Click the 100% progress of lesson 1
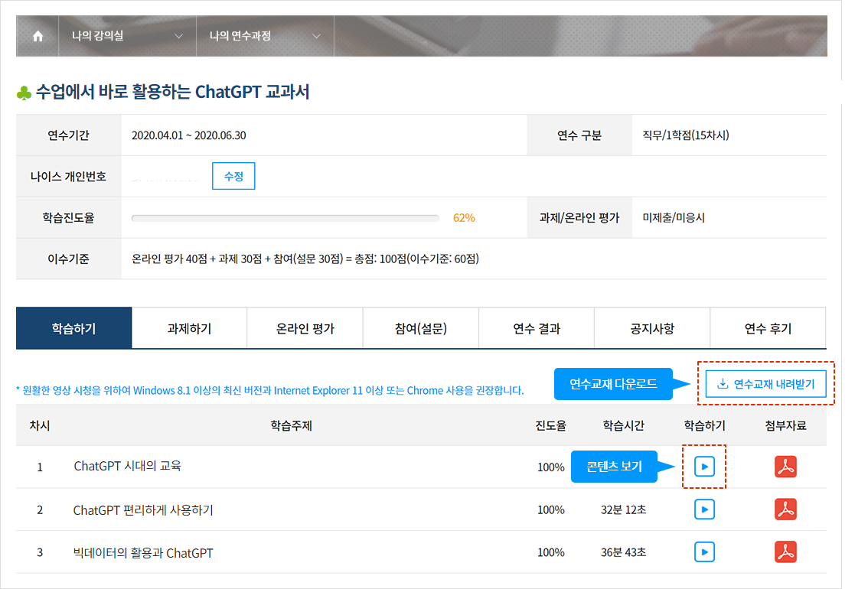This screenshot has height=589, width=868. (551, 467)
